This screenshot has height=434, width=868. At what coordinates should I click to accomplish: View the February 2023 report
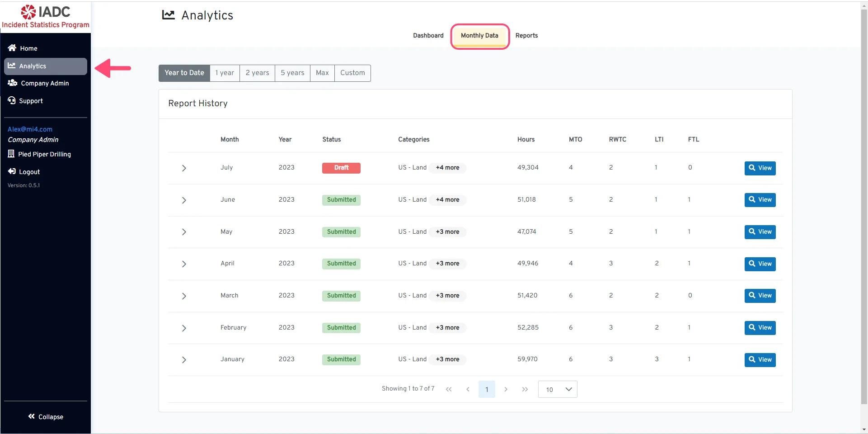pyautogui.click(x=760, y=328)
